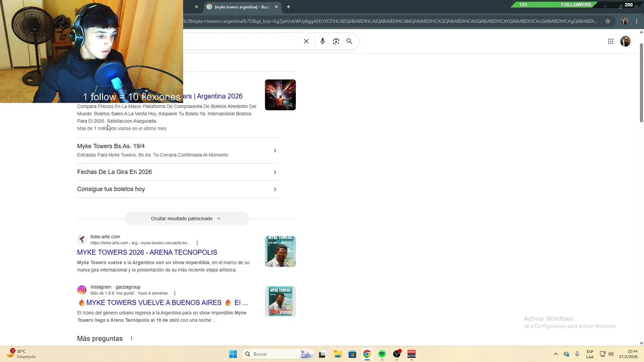Open Instagram garziagroup result options menu

point(175,294)
